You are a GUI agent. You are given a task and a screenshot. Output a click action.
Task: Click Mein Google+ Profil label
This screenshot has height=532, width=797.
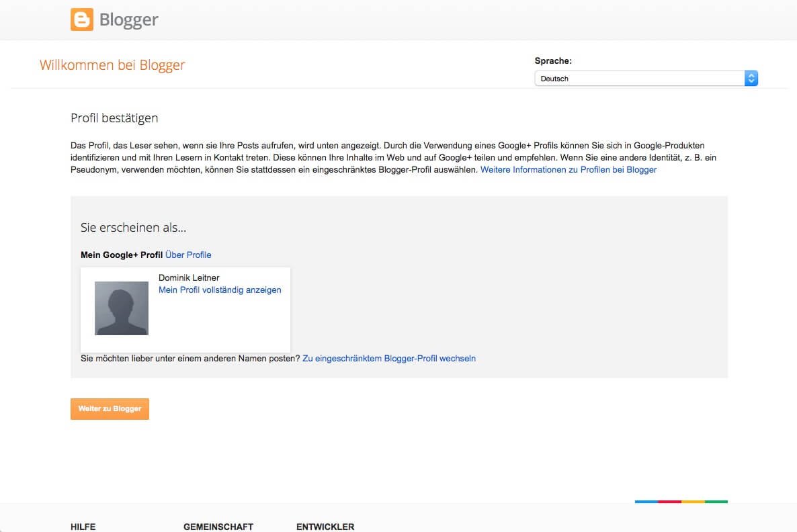(121, 255)
